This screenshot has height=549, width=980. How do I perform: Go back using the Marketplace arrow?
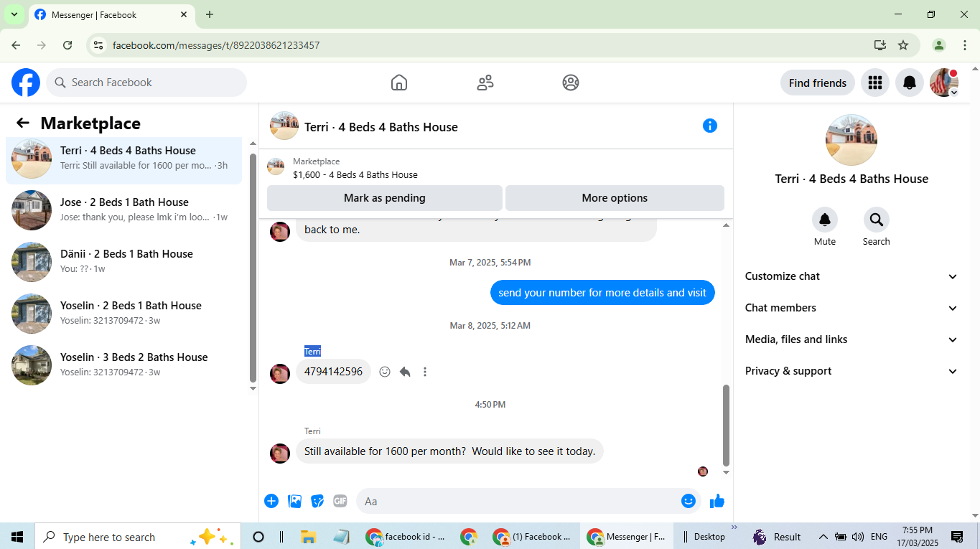point(23,123)
